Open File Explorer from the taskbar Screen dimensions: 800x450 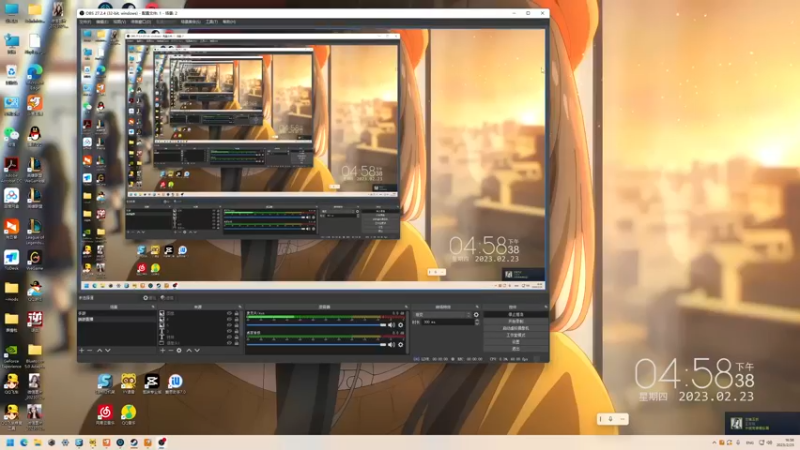[38, 443]
